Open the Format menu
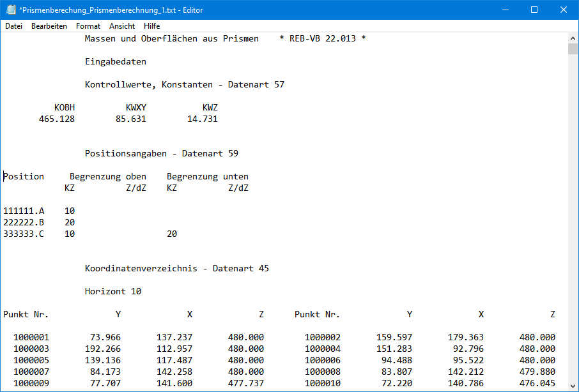This screenshot has width=579, height=392. coord(88,26)
